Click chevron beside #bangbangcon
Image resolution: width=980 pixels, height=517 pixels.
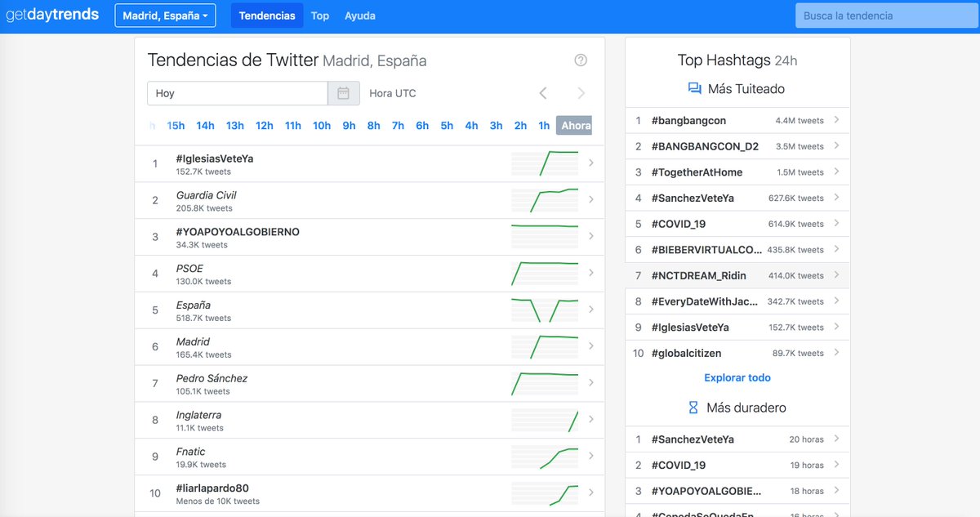point(837,121)
